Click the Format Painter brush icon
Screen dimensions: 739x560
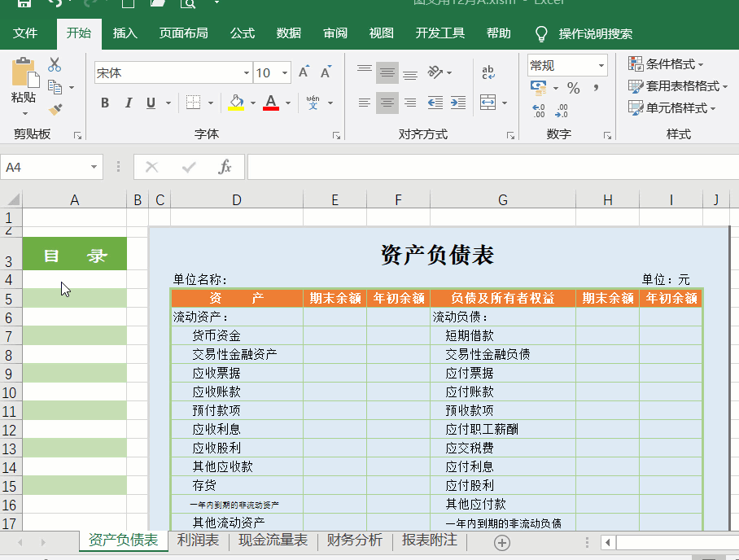pyautogui.click(x=55, y=109)
